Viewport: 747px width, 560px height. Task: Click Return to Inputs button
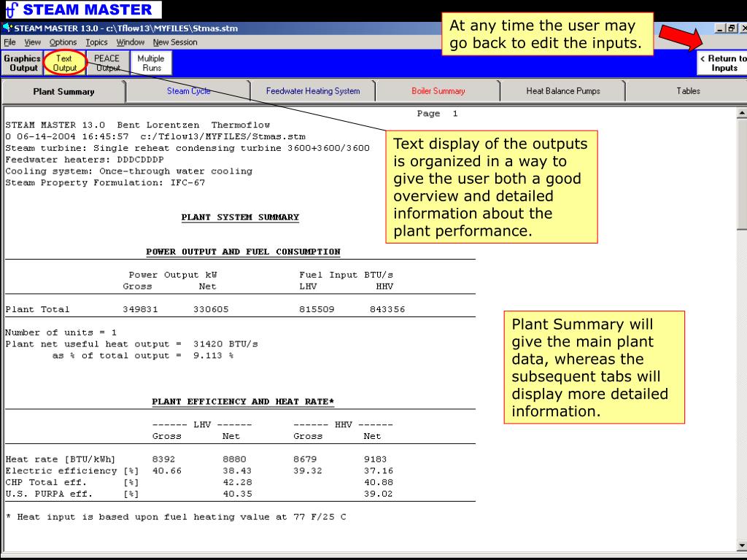point(722,63)
